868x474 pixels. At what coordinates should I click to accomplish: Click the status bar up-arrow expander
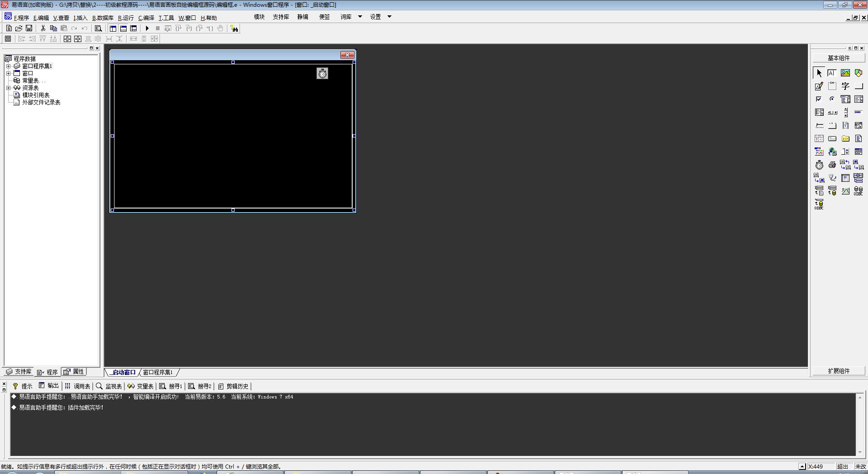coord(802,466)
